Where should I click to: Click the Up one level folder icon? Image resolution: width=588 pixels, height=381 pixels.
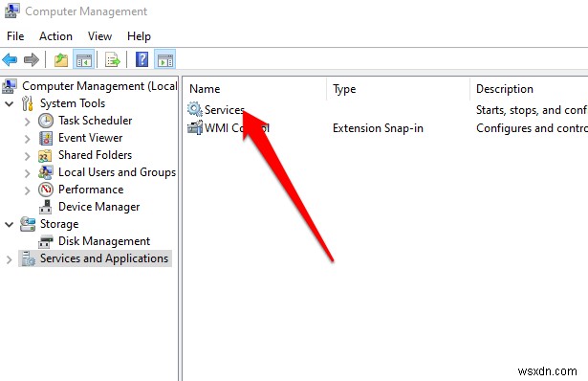pos(61,59)
